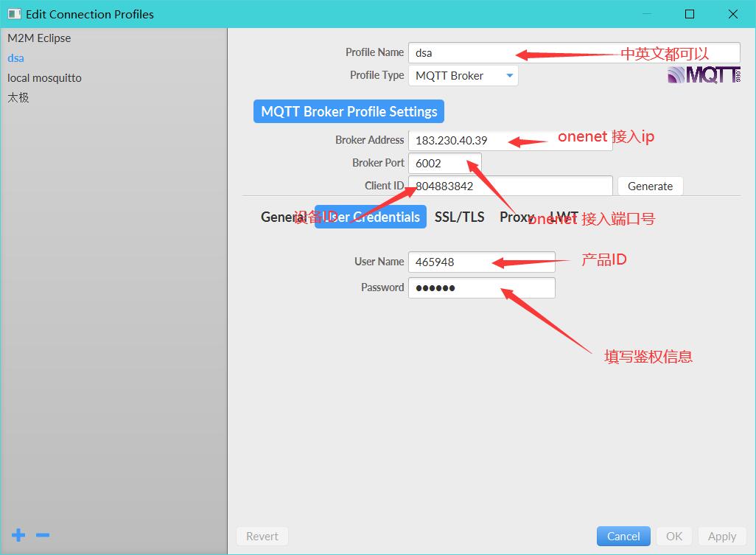Image resolution: width=756 pixels, height=555 pixels.
Task: Remove selected profile with minus icon
Action: (x=43, y=535)
